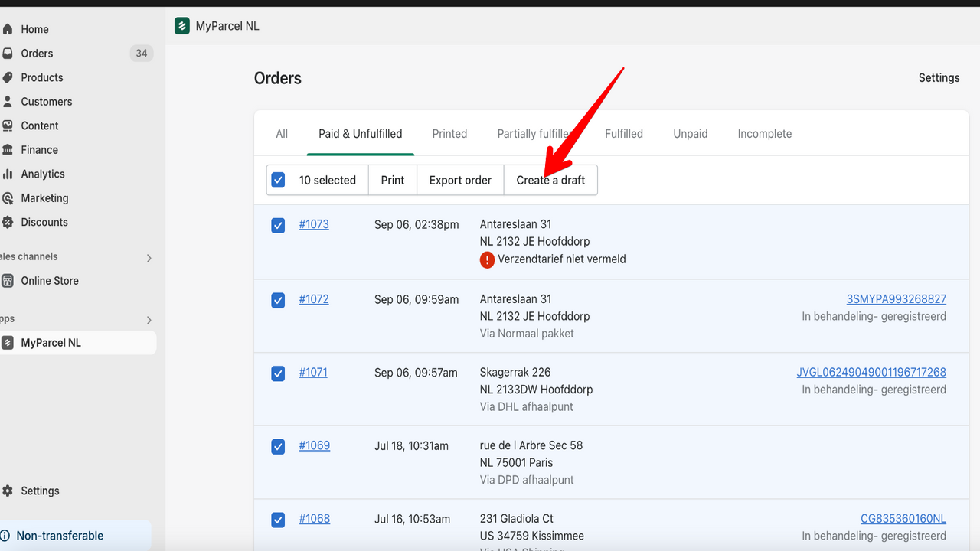This screenshot has width=980, height=551.
Task: Click the Content sidebar icon
Action: pos(7,126)
